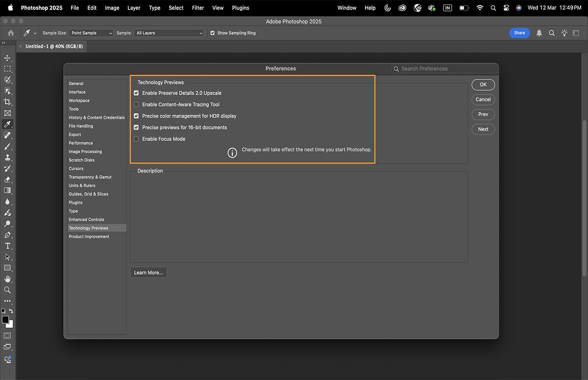Check Enable Content-Aware Tracing Tool
Screen dimensions: 588x380
(136, 104)
